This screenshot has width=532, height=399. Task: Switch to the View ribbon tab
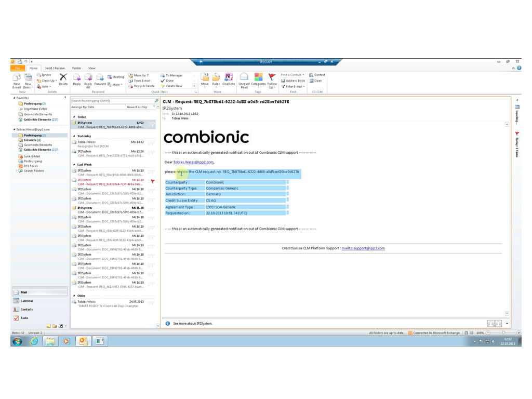[91, 68]
